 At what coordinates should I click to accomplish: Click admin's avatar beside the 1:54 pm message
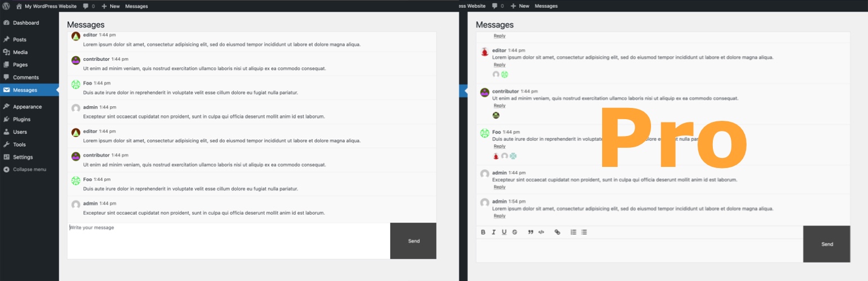(485, 203)
